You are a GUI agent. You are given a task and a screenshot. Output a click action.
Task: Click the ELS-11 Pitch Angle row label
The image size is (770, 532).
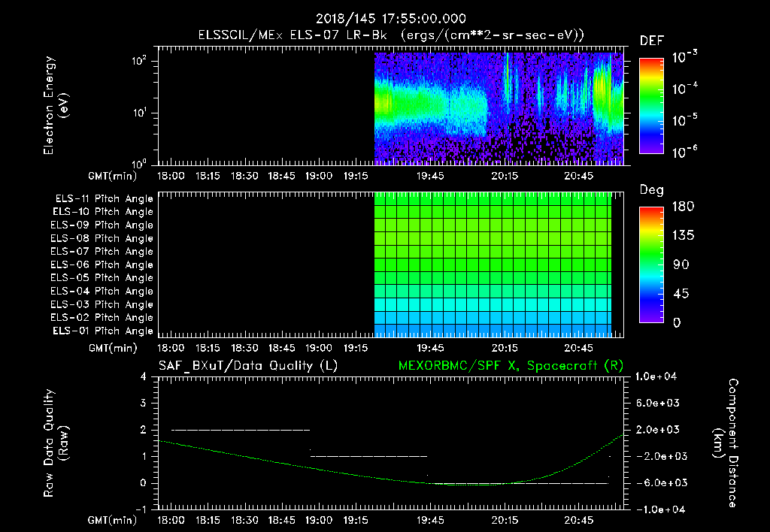pos(104,199)
